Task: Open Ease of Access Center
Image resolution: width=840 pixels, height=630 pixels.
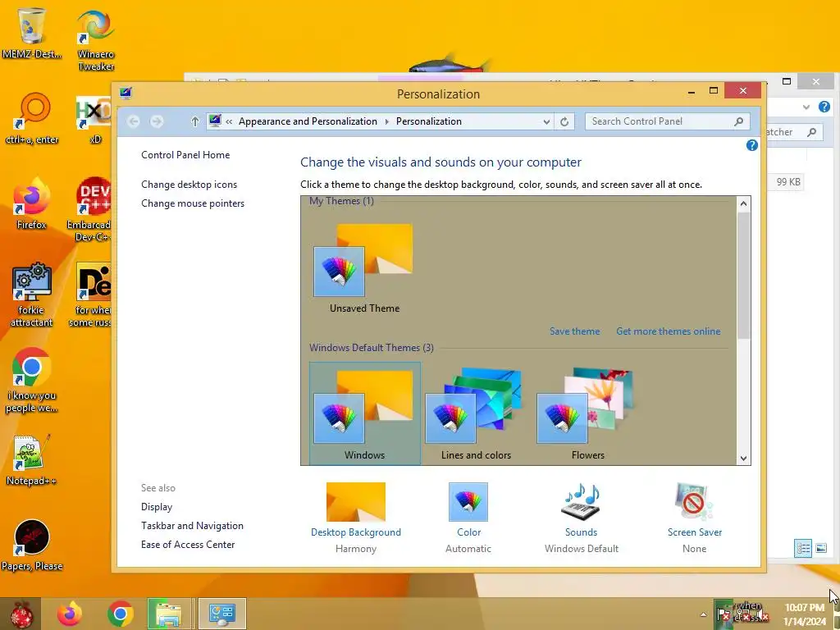Action: coord(188,545)
